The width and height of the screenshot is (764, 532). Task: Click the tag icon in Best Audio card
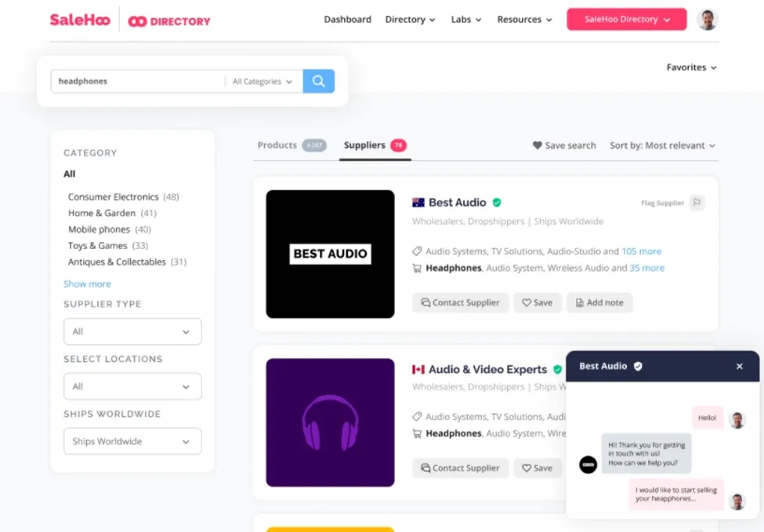[417, 252]
